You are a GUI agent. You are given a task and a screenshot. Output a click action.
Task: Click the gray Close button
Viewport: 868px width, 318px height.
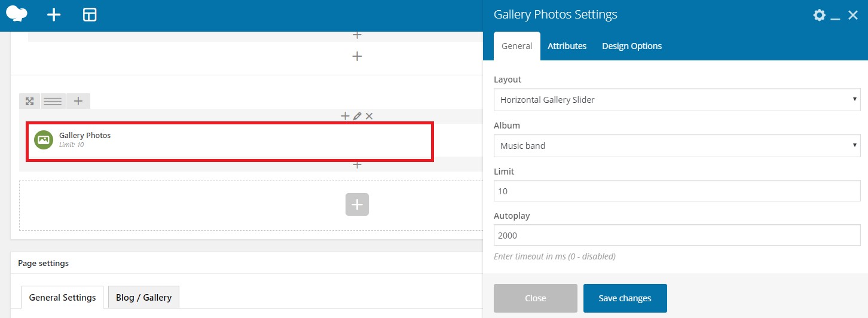[x=536, y=298]
